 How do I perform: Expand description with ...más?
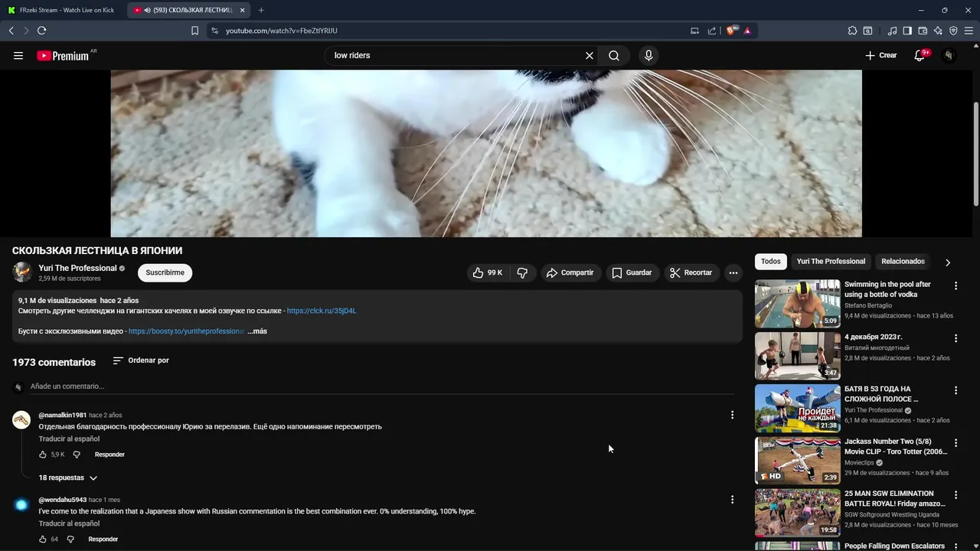pyautogui.click(x=257, y=331)
